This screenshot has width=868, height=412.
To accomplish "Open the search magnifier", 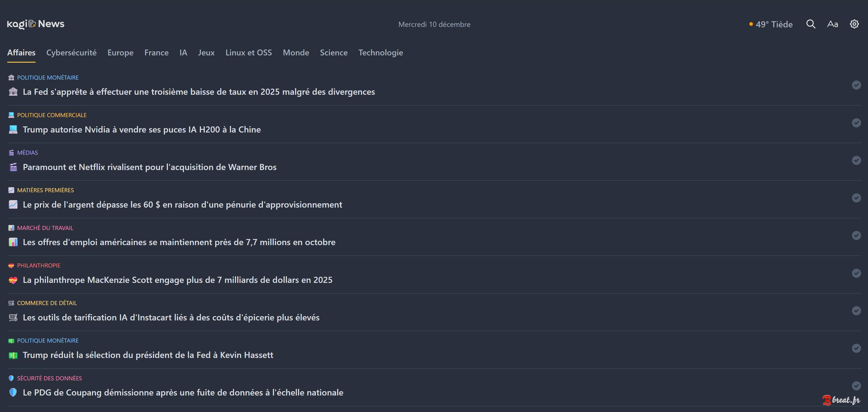I will coord(811,24).
